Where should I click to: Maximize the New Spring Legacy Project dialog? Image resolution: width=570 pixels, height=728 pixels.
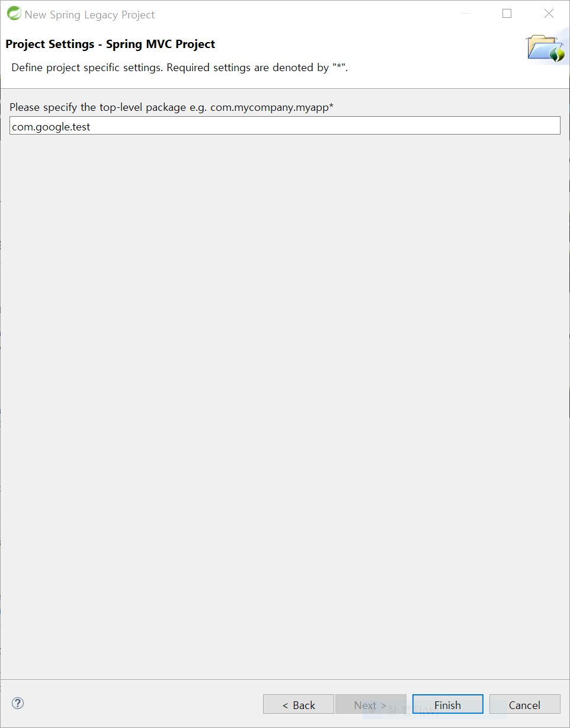click(507, 14)
